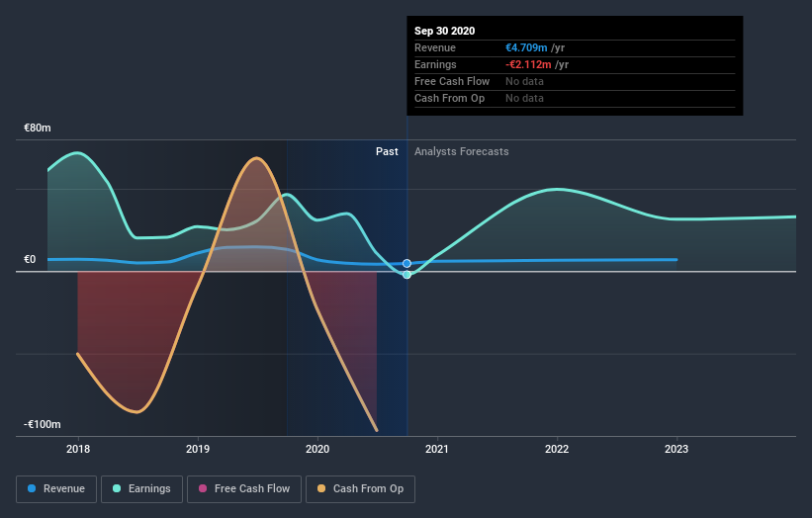Click the Past section label

click(387, 151)
